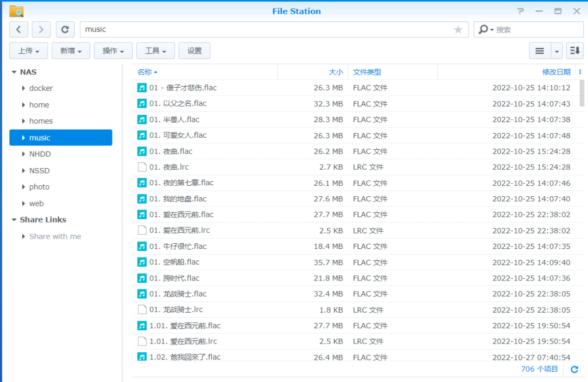Click the list view mode icon

coord(540,51)
